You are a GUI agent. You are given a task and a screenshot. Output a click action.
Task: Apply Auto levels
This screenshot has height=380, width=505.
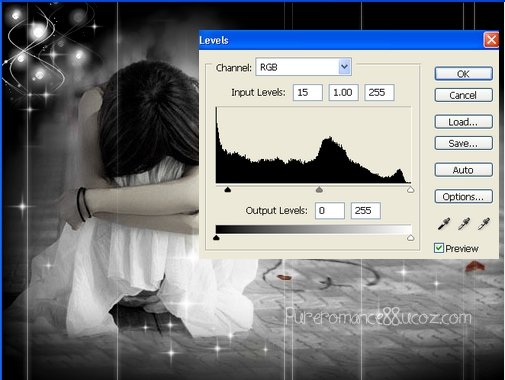463,170
